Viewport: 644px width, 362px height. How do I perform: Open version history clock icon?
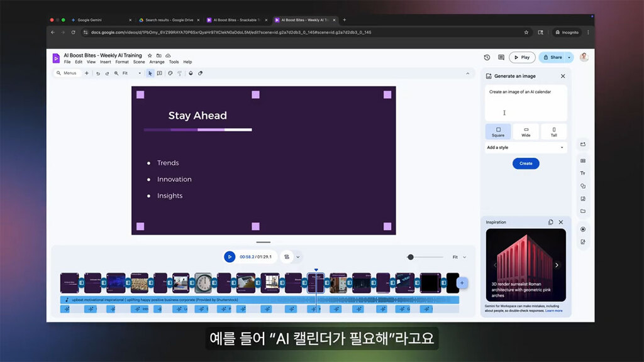(487, 57)
